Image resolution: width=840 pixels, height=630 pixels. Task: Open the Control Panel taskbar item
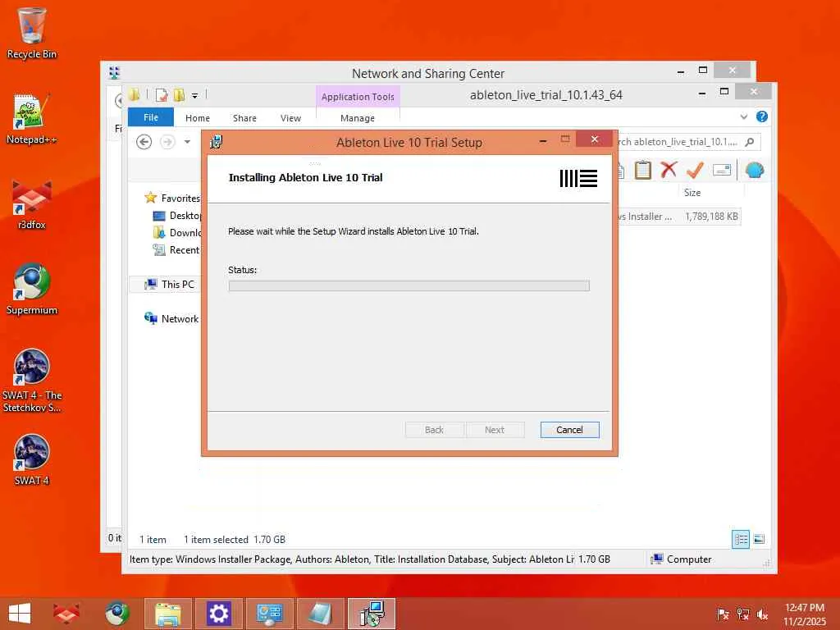269,614
